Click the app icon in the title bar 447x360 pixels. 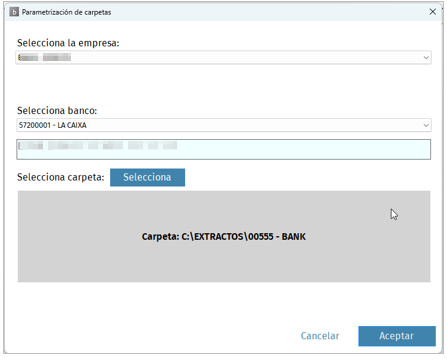point(14,12)
